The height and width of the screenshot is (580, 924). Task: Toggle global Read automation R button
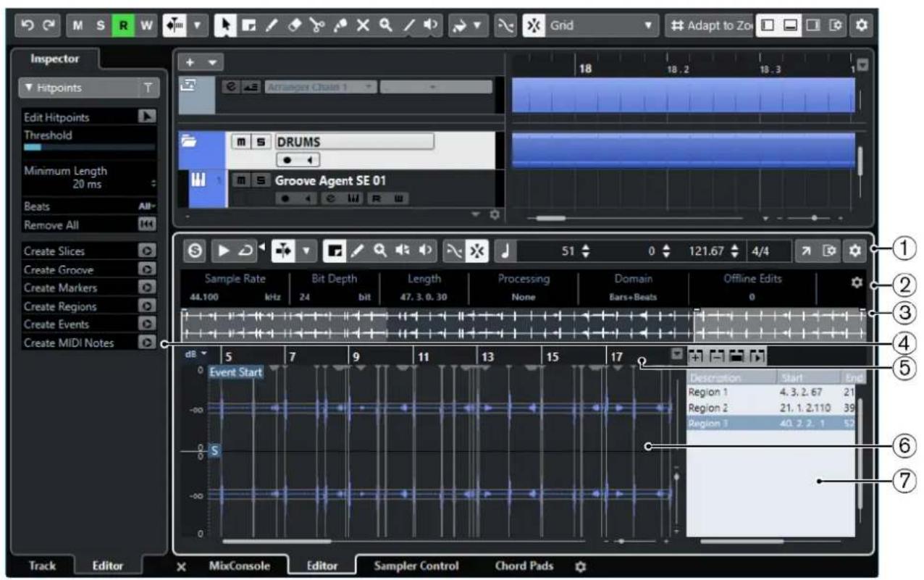[122, 25]
